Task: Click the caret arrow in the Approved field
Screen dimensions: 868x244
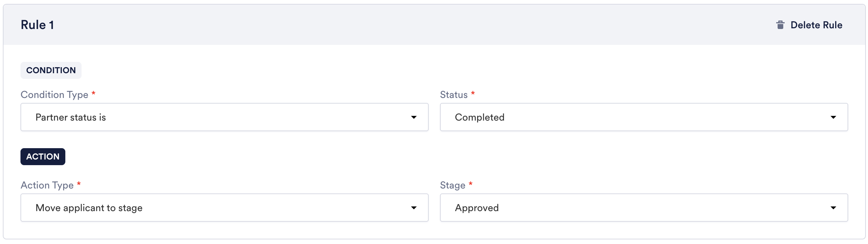Action: pos(833,208)
